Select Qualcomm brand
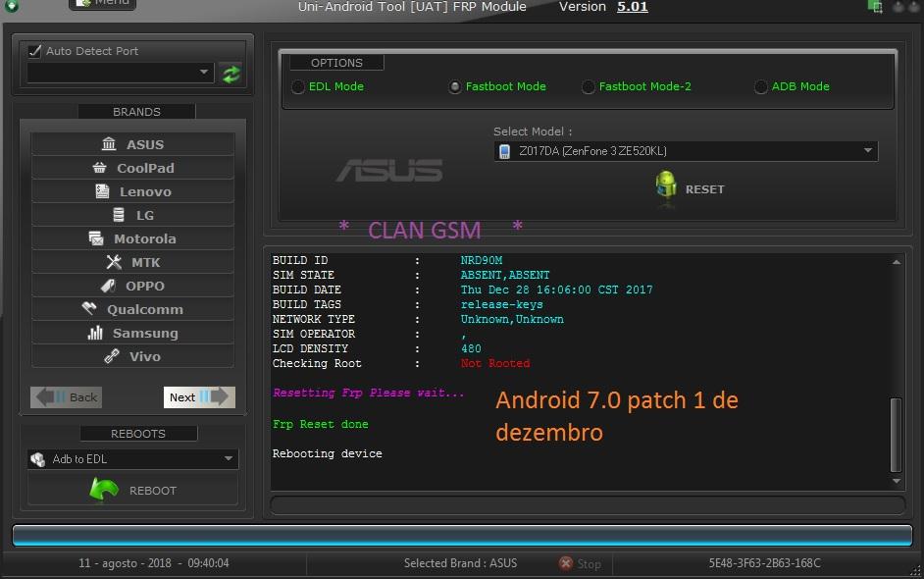924x579 pixels. click(x=132, y=309)
